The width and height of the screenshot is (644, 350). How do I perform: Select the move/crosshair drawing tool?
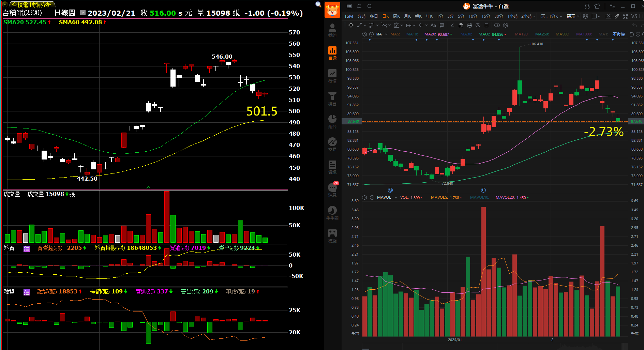[x=351, y=25]
